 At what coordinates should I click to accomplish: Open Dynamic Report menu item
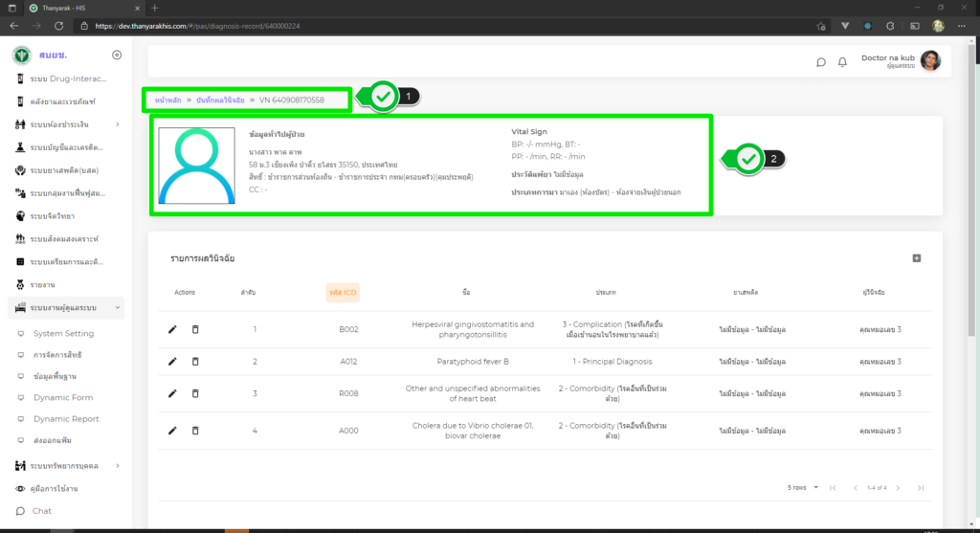click(x=66, y=419)
